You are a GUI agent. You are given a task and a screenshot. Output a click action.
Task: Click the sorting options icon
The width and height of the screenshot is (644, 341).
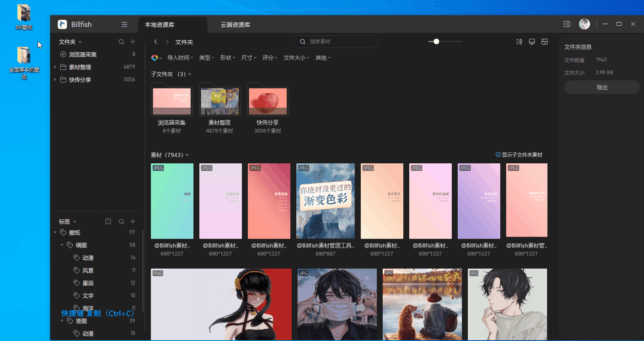point(519,42)
